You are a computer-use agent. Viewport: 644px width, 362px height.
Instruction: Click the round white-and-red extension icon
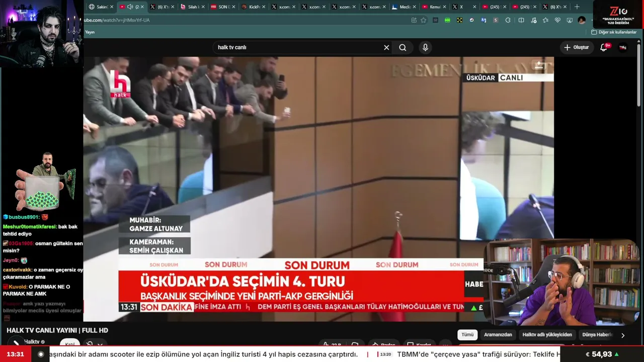[x=471, y=20]
